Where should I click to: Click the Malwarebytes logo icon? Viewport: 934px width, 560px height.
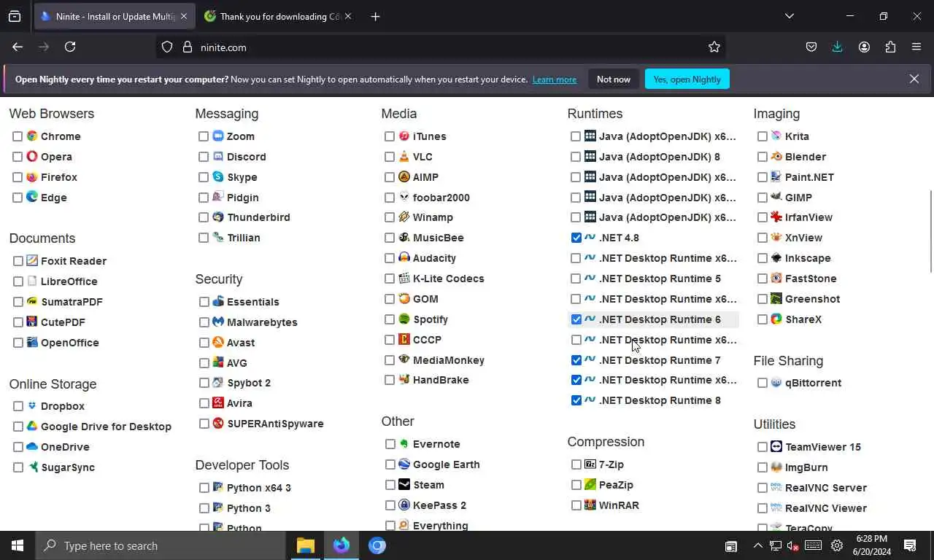218,322
